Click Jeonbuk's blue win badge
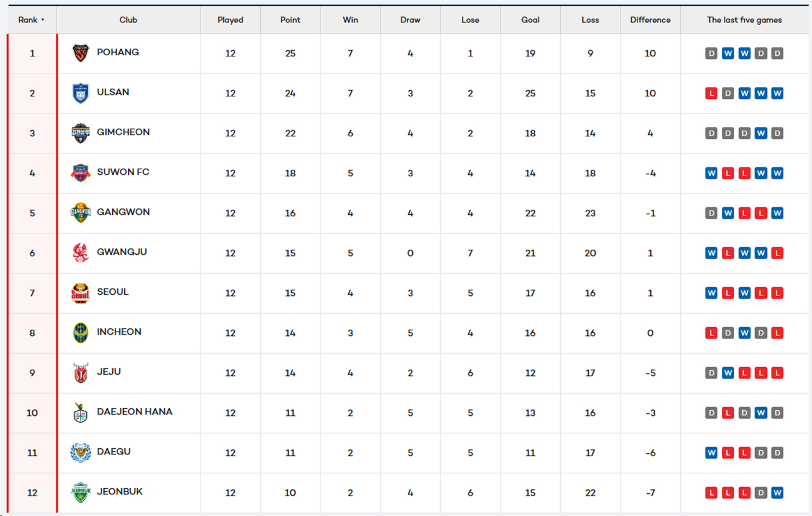The image size is (812, 516). pyautogui.click(x=777, y=493)
